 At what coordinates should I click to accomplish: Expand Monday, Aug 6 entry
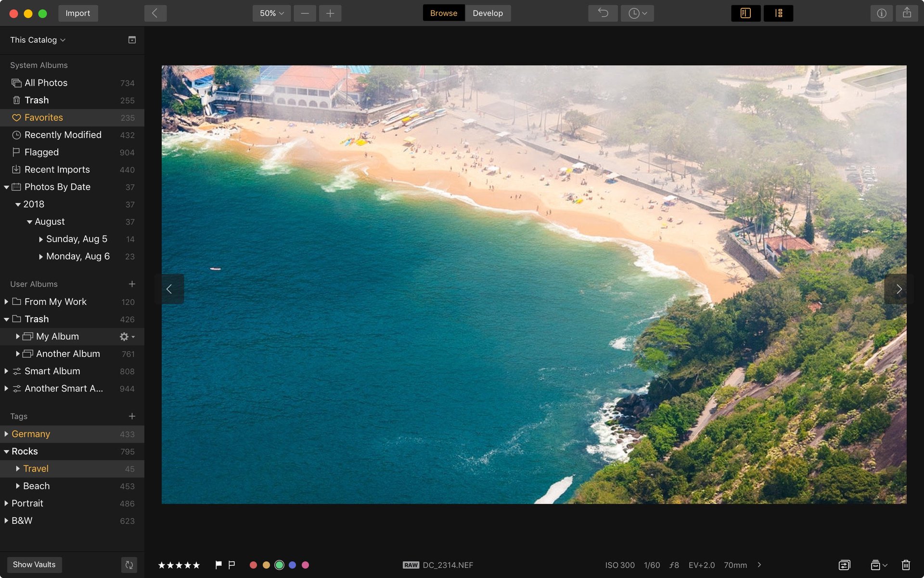click(x=41, y=256)
